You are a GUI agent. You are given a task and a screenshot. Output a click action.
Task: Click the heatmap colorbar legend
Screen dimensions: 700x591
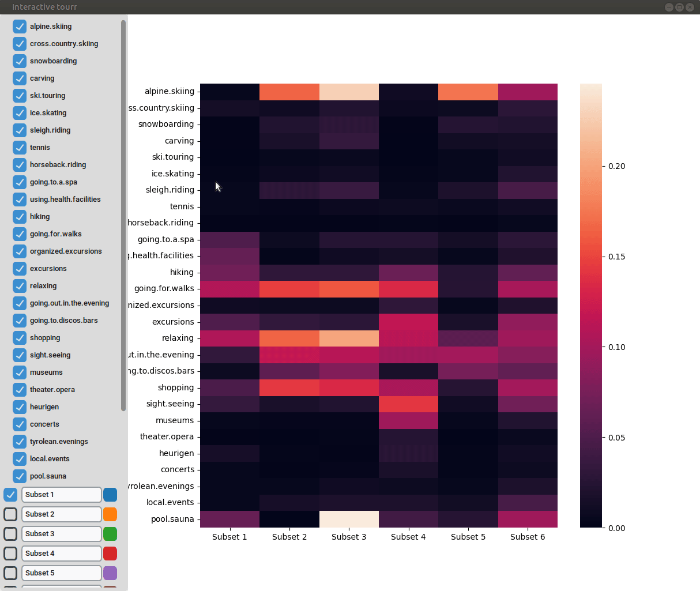click(591, 306)
